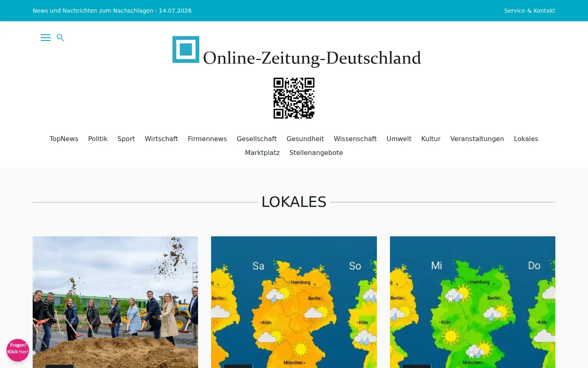The height and width of the screenshot is (368, 588).
Task: Click the QR code image
Action: pyautogui.click(x=294, y=98)
